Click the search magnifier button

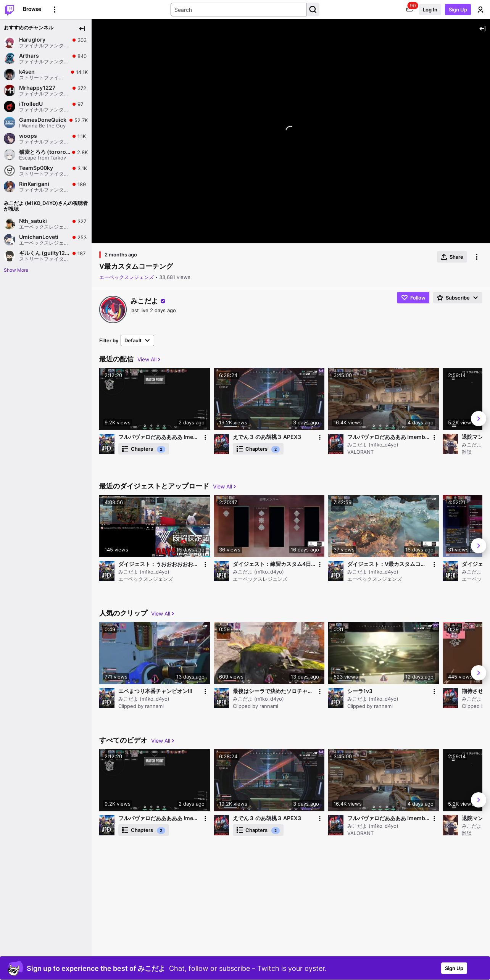(x=313, y=10)
